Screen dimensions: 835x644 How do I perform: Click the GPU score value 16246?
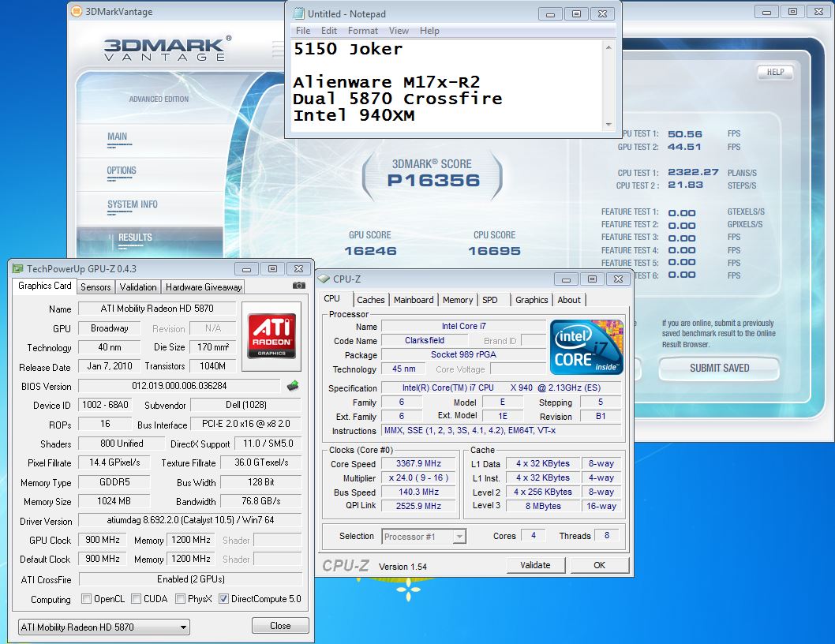pyautogui.click(x=370, y=251)
